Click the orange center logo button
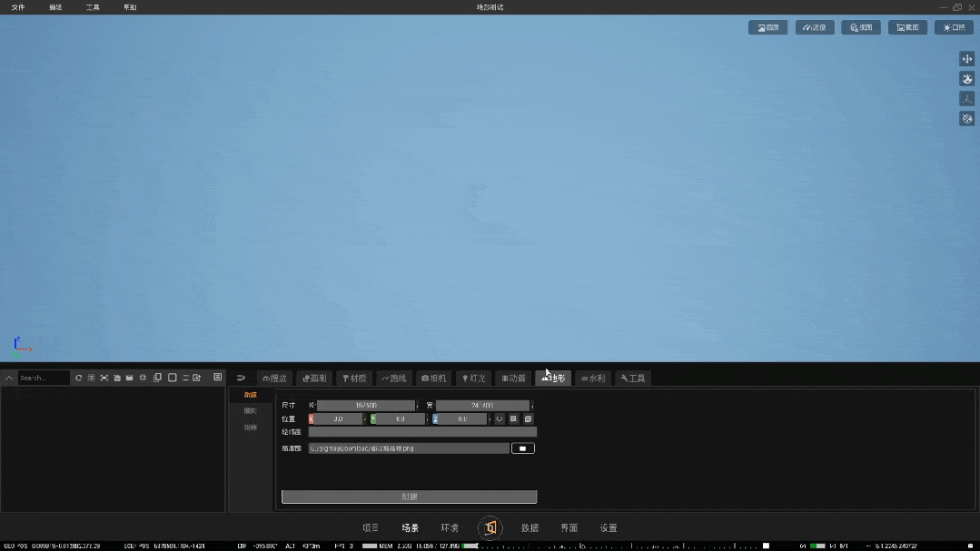Image resolution: width=980 pixels, height=551 pixels. click(490, 528)
